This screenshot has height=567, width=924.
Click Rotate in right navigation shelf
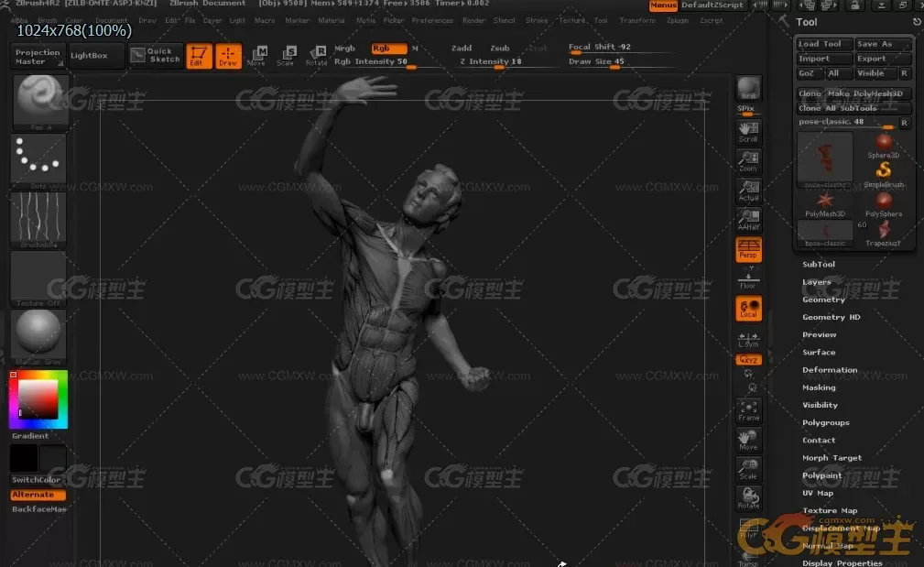(x=748, y=498)
